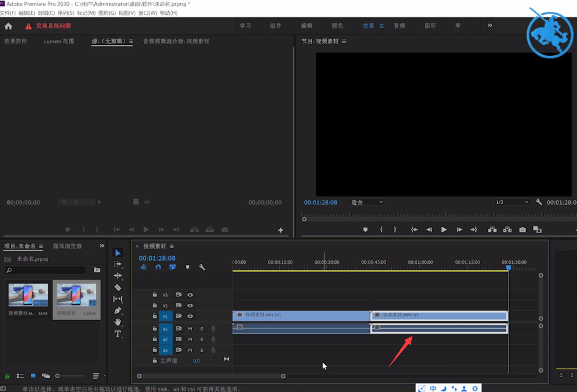Viewport: 577px width, 392px height.
Task: Open the 序列(S) menu
Action: click(x=66, y=13)
